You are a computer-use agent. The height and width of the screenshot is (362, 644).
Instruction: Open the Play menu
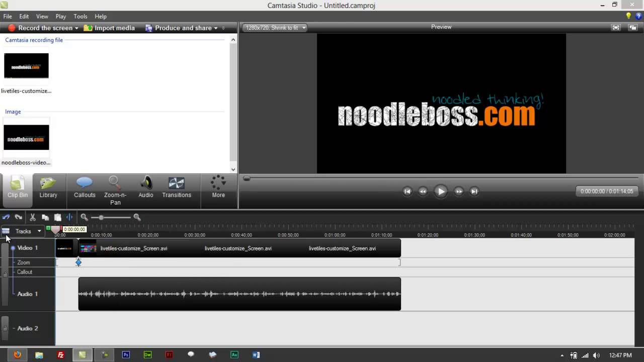[x=61, y=17]
